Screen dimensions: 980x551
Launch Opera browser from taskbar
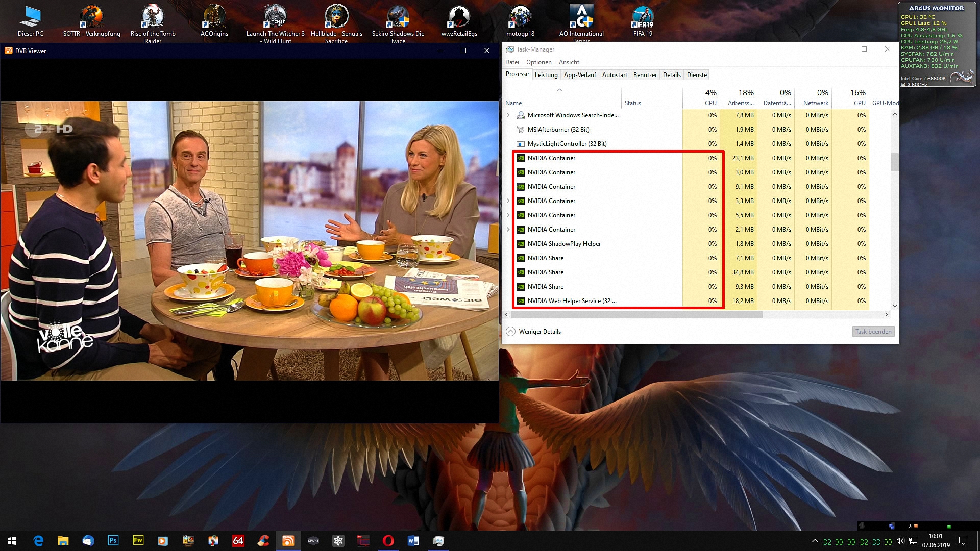pyautogui.click(x=388, y=540)
